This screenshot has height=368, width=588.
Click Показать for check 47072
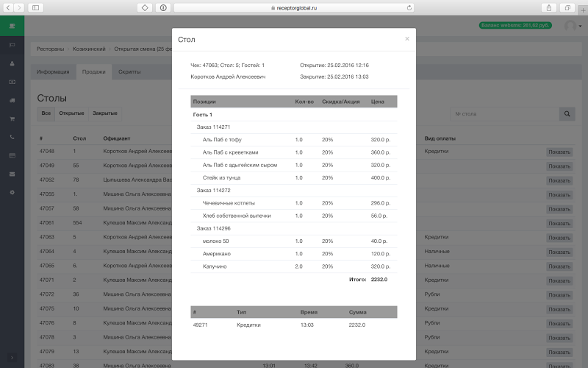[x=559, y=295]
